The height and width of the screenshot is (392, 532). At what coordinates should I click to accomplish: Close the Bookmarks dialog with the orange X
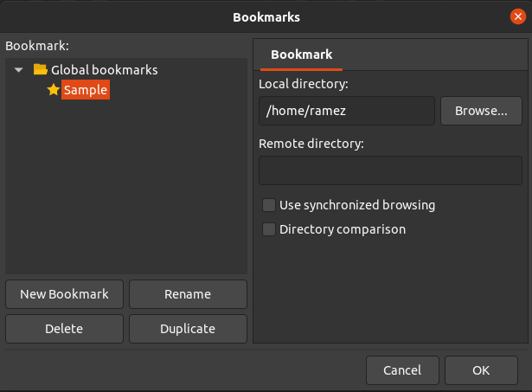pos(517,16)
